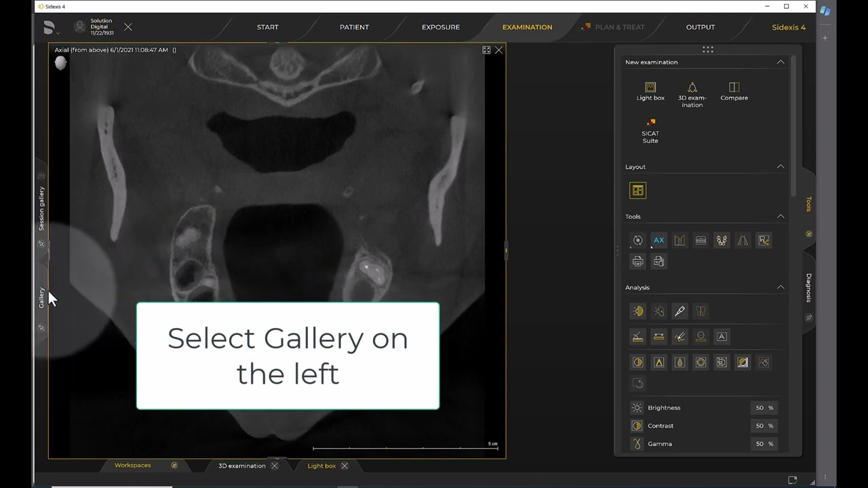Apply the half-circle contrast filter
This screenshot has width=868, height=488.
pyautogui.click(x=637, y=362)
